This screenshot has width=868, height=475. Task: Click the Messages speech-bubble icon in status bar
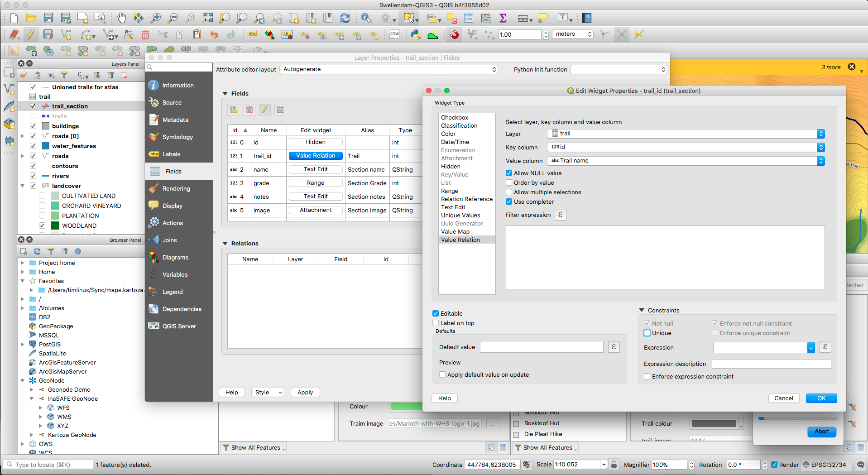coord(861,465)
